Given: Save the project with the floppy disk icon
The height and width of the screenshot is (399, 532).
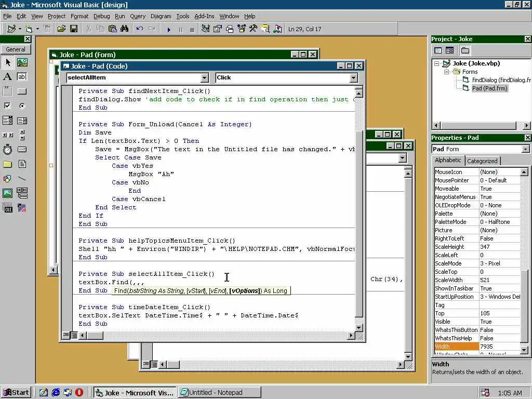Looking at the screenshot, I should tap(74, 29).
